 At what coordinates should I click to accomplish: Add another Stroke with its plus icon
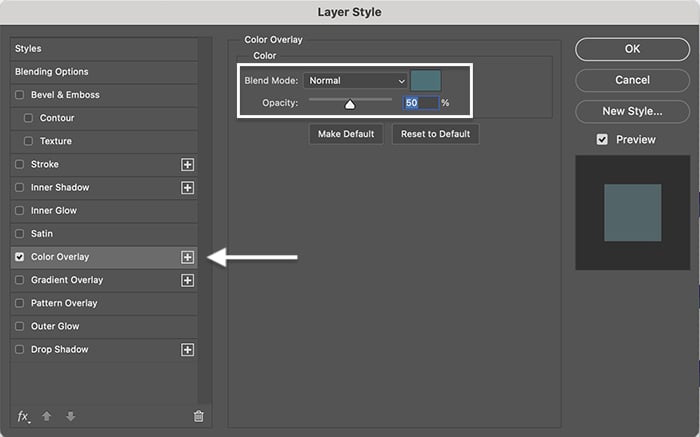[x=188, y=165]
